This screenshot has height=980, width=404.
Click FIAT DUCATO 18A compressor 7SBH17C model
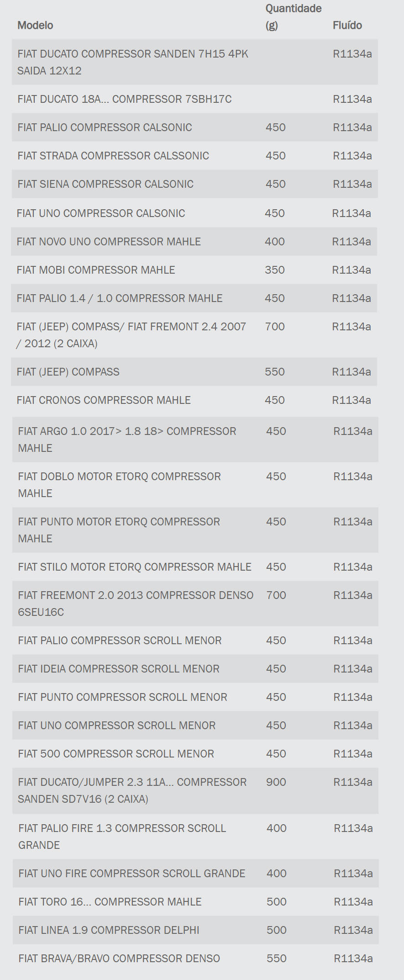(124, 99)
